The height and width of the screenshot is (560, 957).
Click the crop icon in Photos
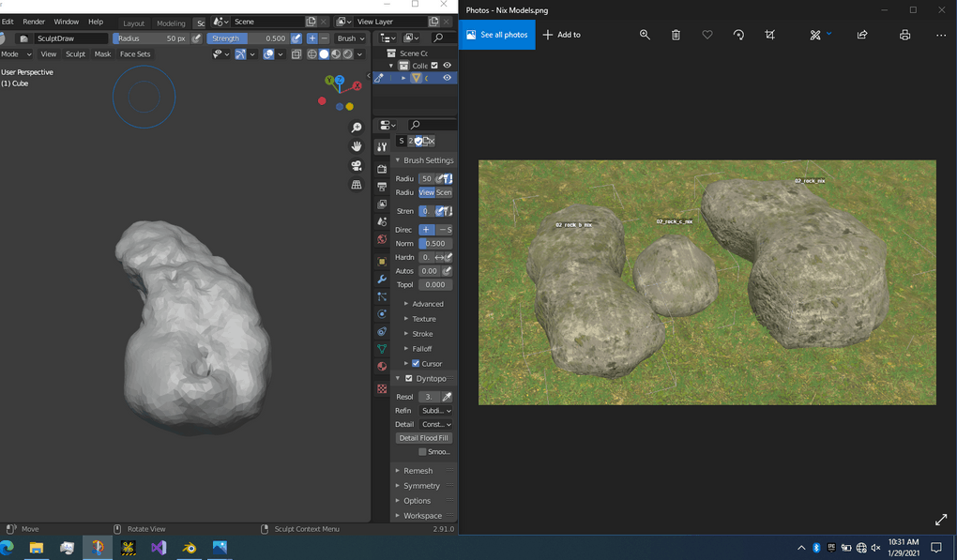tap(770, 35)
